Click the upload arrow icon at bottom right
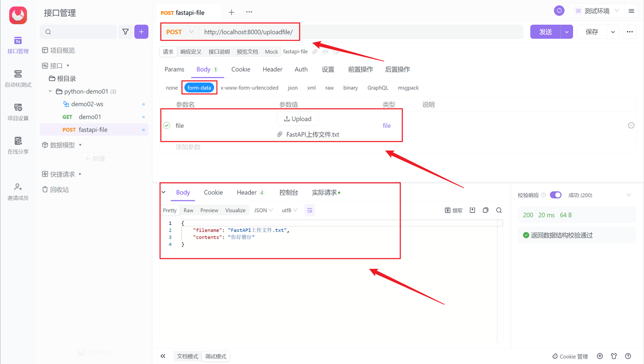 point(600,356)
